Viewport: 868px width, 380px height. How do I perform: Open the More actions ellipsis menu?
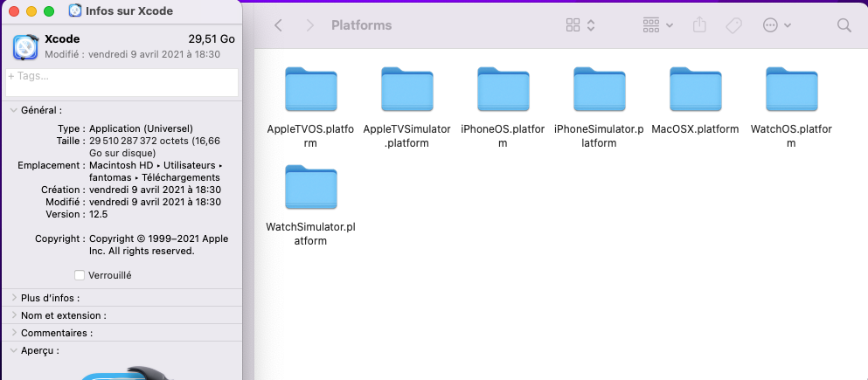(x=777, y=25)
